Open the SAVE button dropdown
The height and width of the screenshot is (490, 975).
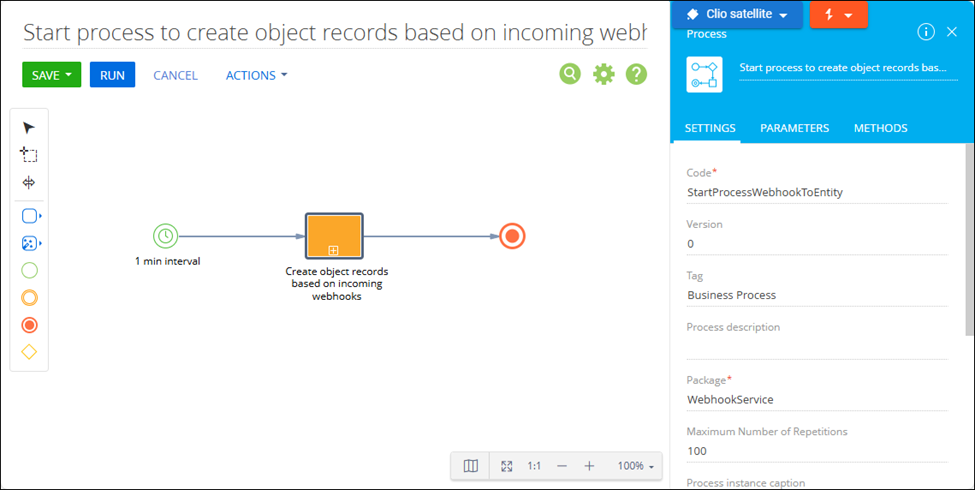click(x=68, y=75)
